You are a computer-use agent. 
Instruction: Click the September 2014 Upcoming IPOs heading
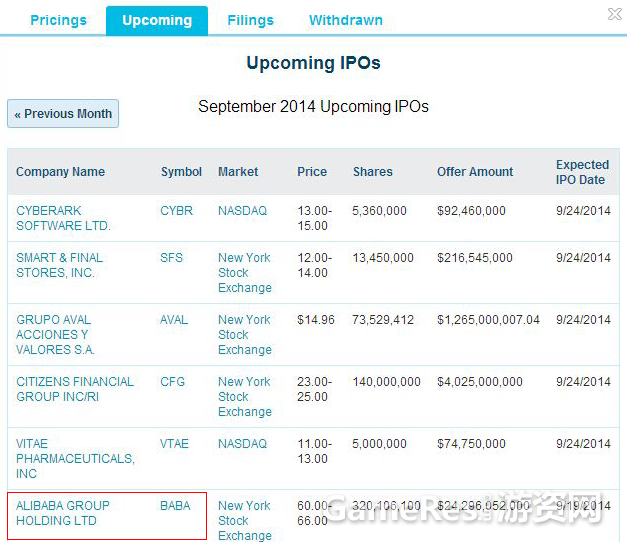(313, 106)
